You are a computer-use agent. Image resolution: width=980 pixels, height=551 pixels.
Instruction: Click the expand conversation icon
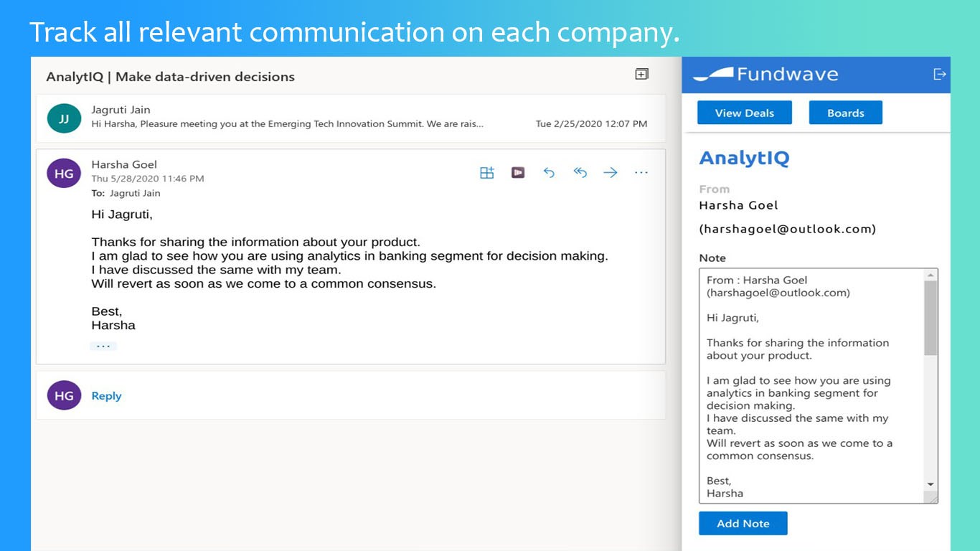(x=642, y=75)
